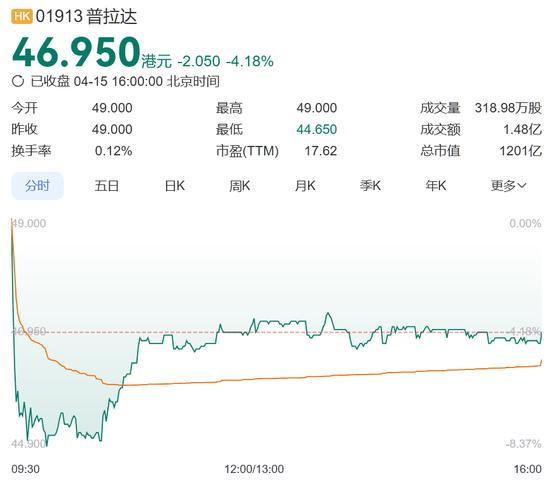Click the 市盈(TTM) value 17.62
The height and width of the screenshot is (485, 550).
[x=321, y=151]
